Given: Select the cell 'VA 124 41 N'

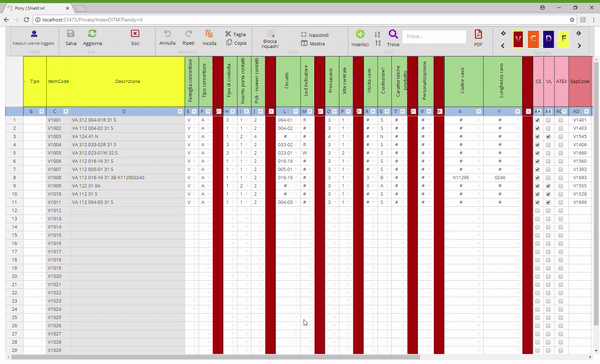Looking at the screenshot, I should [127, 137].
